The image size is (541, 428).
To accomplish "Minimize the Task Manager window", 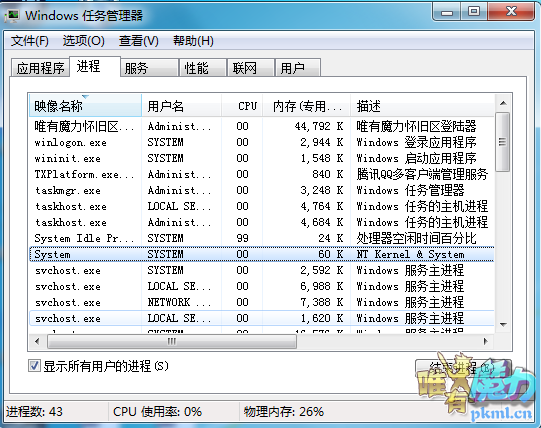I will click(x=447, y=12).
